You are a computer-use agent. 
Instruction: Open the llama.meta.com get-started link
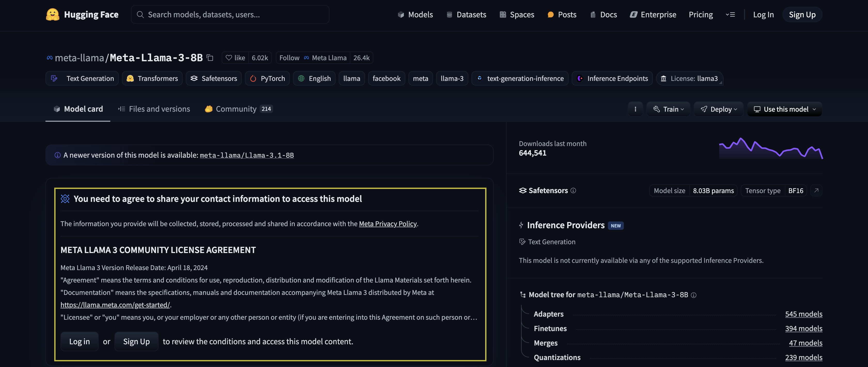pos(115,305)
